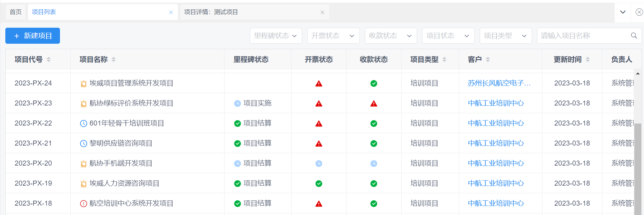This screenshot has height=215, width=644.
Task: Click alarm icon beside 航协绿标评价系统开发项目
Action: (83, 103)
